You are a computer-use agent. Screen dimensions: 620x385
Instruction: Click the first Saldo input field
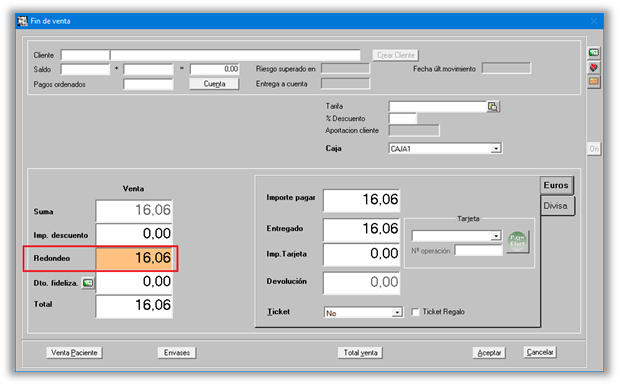coord(85,70)
